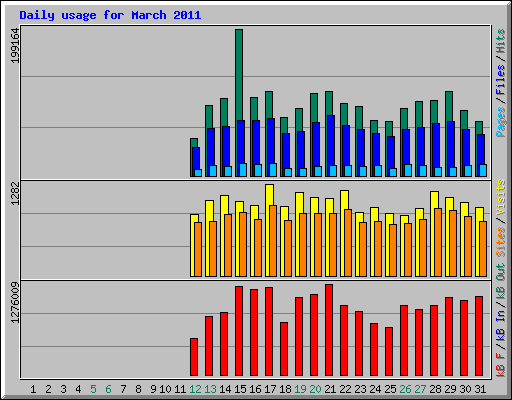
Task: Click day 15 on the x-axis
Action: pos(240,389)
